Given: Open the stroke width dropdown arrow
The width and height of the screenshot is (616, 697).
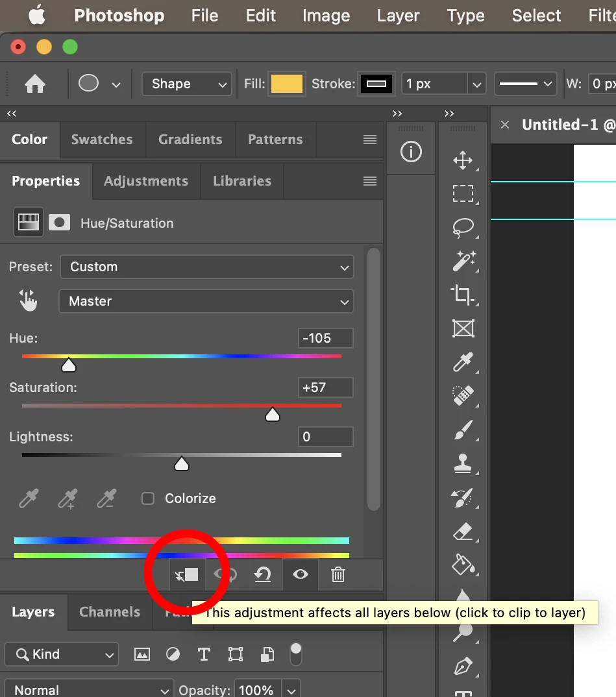Looking at the screenshot, I should tap(477, 84).
